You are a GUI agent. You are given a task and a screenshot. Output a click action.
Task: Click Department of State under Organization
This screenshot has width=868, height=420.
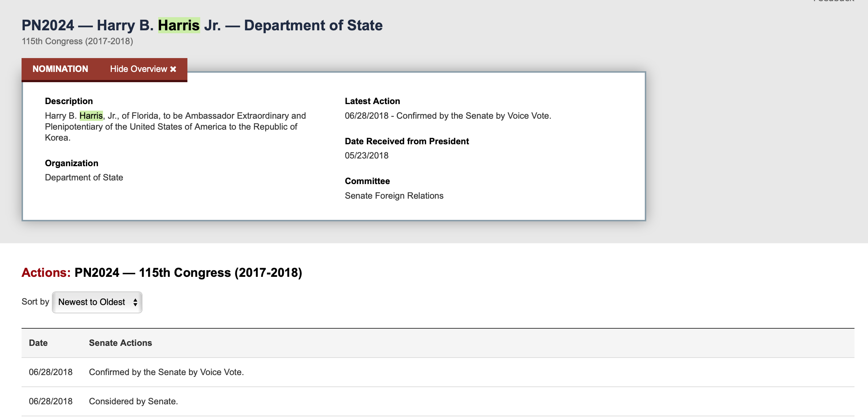pyautogui.click(x=84, y=177)
